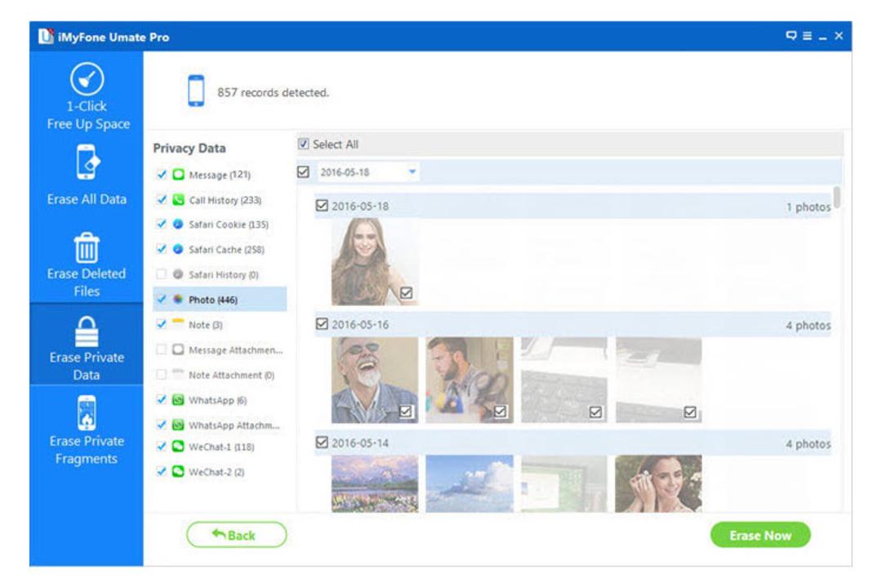Select the Erase All Data phone icon
The width and height of the screenshot is (882, 588).
tap(87, 162)
